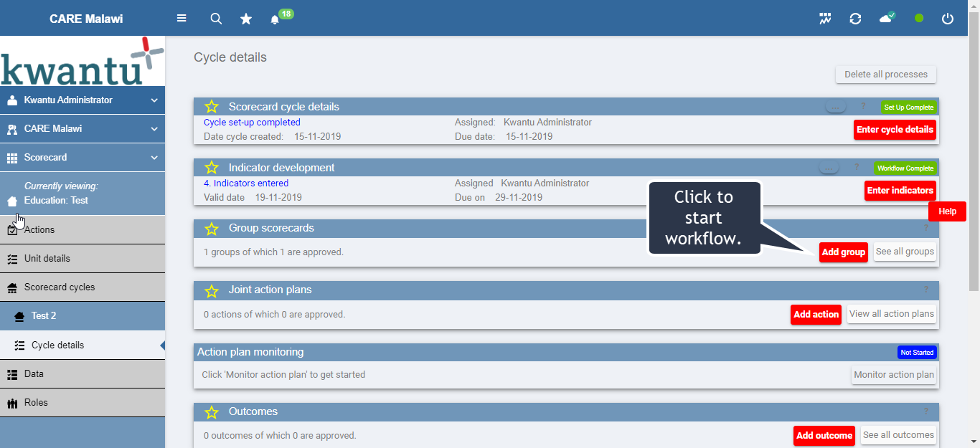The image size is (980, 448).
Task: Open favorites star in top bar
Action: coord(246,19)
